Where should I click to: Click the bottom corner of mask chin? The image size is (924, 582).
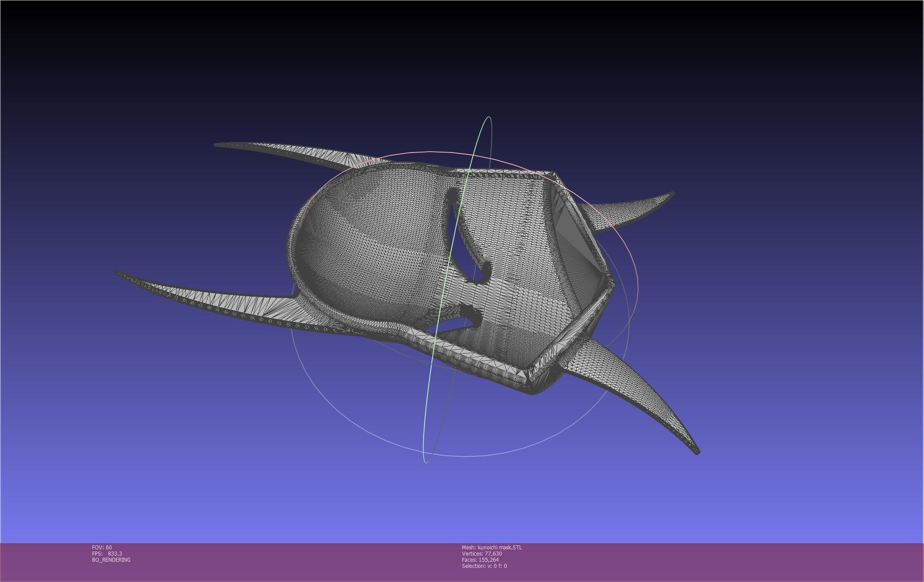[533, 391]
